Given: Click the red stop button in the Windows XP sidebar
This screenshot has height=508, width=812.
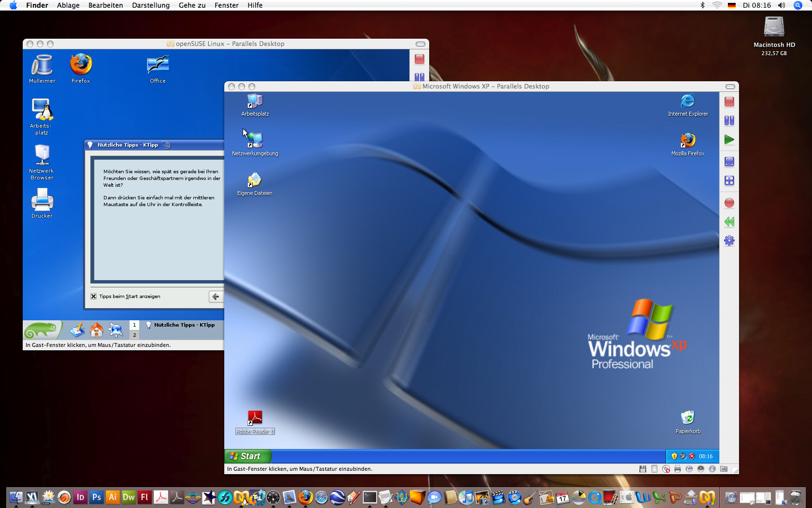Looking at the screenshot, I should click(x=729, y=102).
